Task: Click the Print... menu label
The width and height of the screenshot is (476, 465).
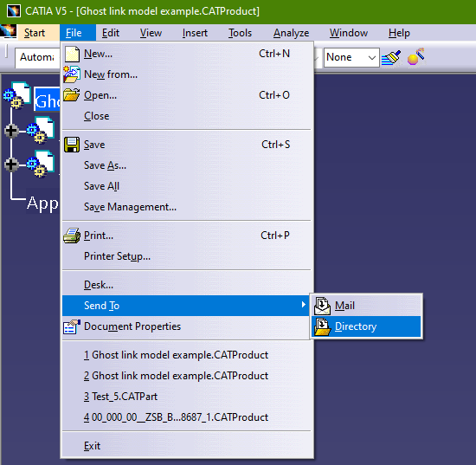Action: (99, 236)
